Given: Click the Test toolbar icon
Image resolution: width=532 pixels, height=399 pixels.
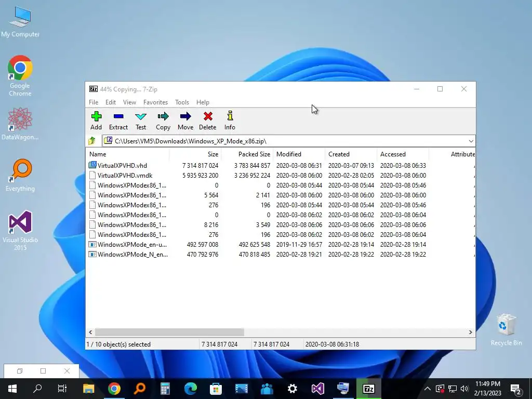Looking at the screenshot, I should coord(141,121).
